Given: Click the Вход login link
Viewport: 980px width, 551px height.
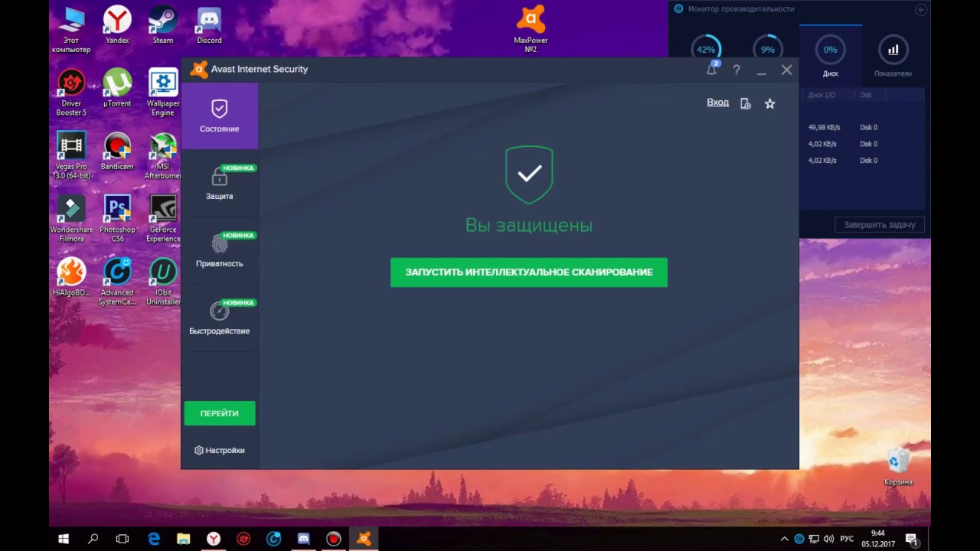Looking at the screenshot, I should [717, 103].
